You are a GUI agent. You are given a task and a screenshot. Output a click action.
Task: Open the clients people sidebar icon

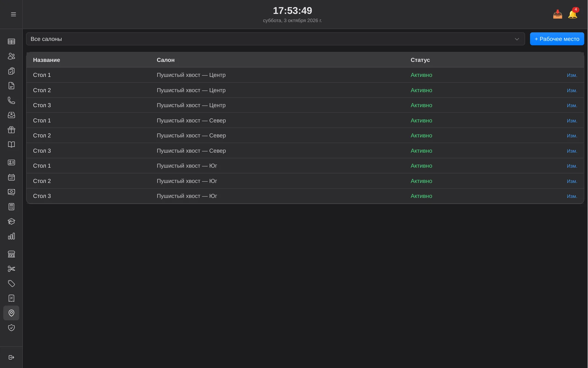click(11, 56)
